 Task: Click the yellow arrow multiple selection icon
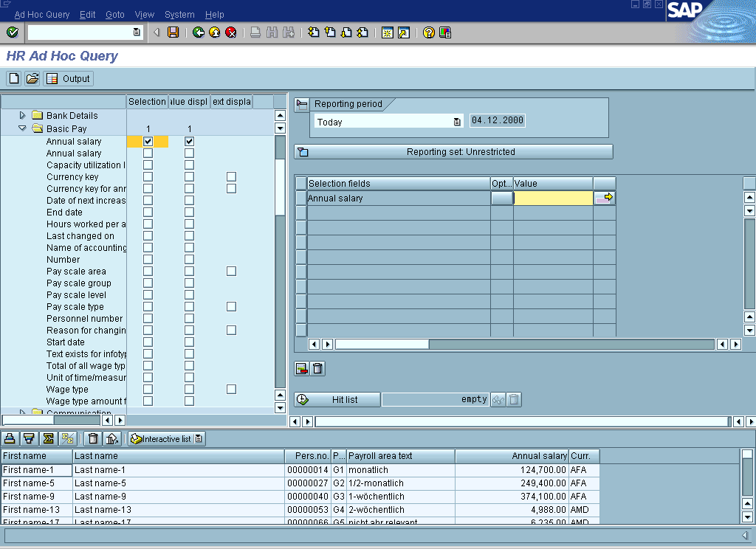pyautogui.click(x=604, y=198)
